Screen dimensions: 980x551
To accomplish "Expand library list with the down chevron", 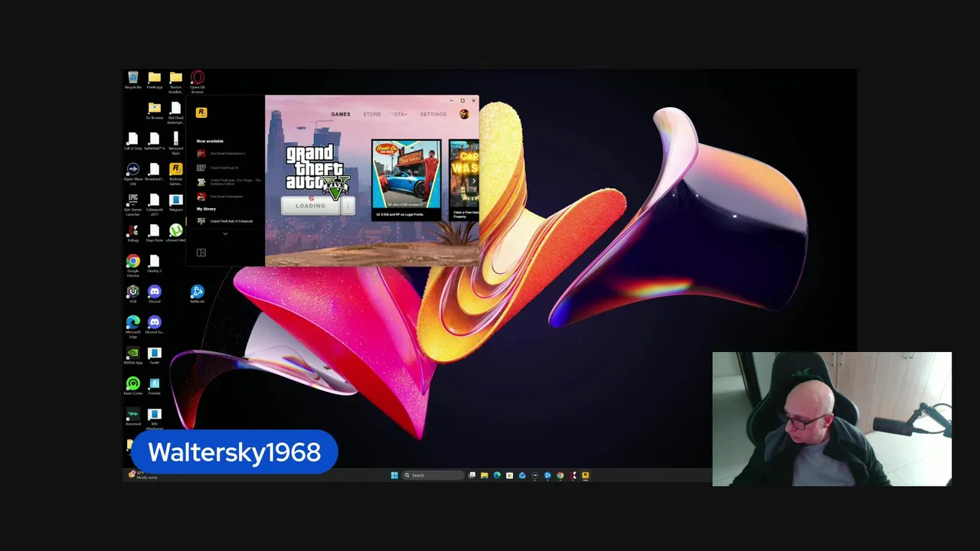I will (225, 234).
